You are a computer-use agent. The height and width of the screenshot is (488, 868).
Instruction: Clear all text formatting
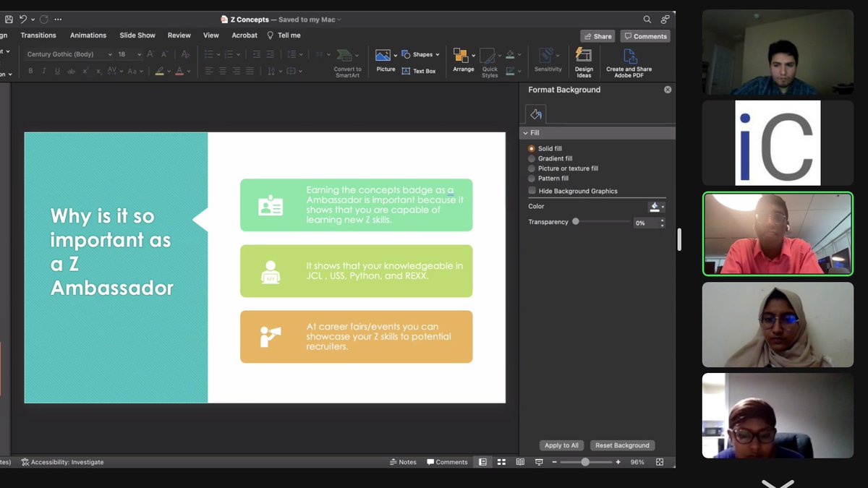coord(185,54)
